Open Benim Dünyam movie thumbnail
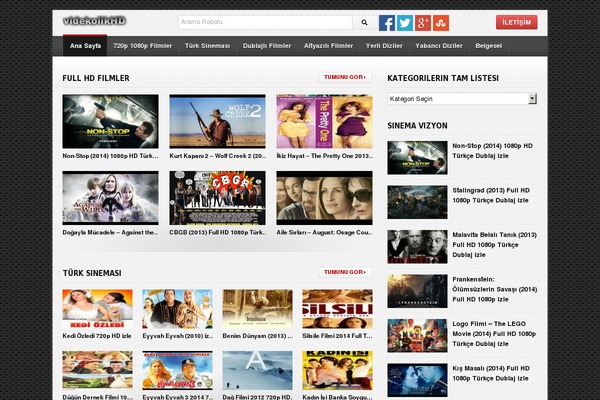Image resolution: width=600 pixels, height=400 pixels. click(x=258, y=309)
